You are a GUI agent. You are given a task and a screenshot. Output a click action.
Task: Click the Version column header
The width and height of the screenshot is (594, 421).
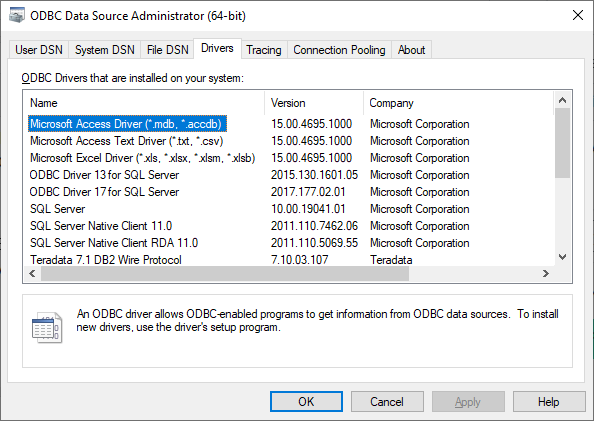314,103
